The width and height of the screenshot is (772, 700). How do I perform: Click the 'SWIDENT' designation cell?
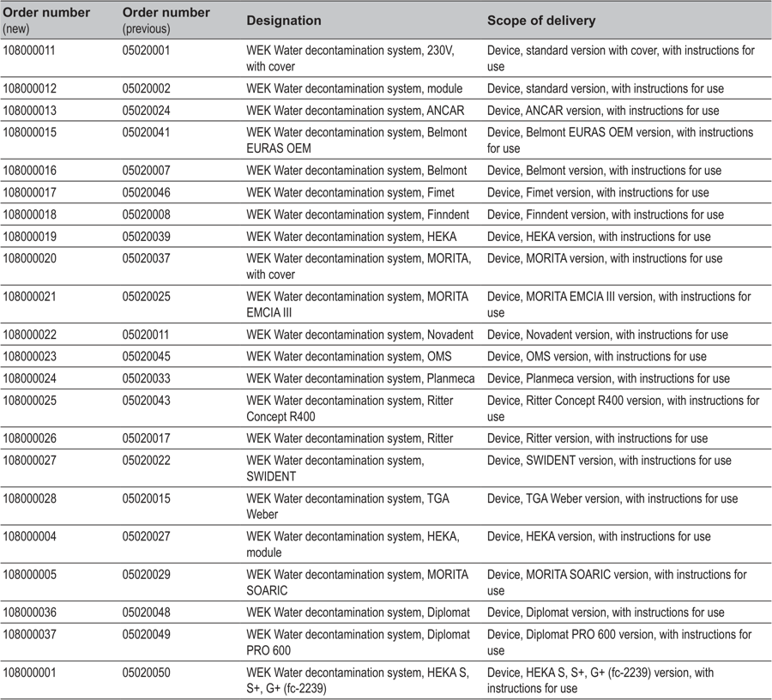(x=335, y=468)
